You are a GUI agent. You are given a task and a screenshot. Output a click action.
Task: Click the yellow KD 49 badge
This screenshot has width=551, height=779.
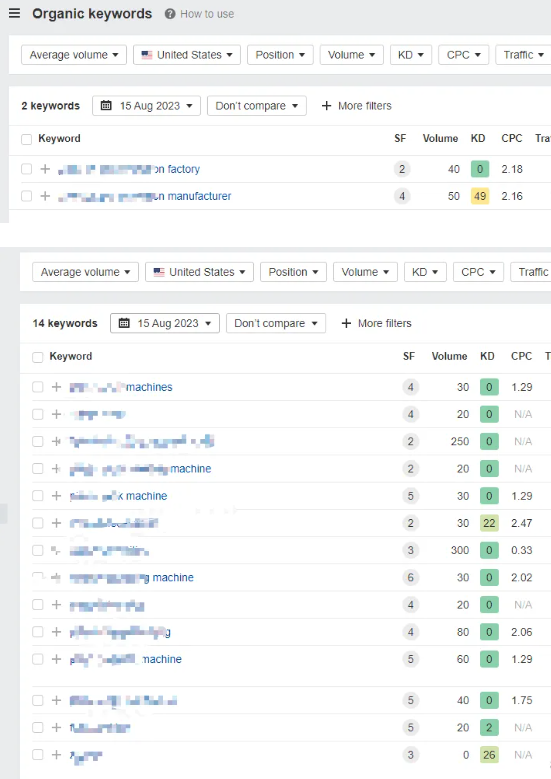click(x=480, y=196)
